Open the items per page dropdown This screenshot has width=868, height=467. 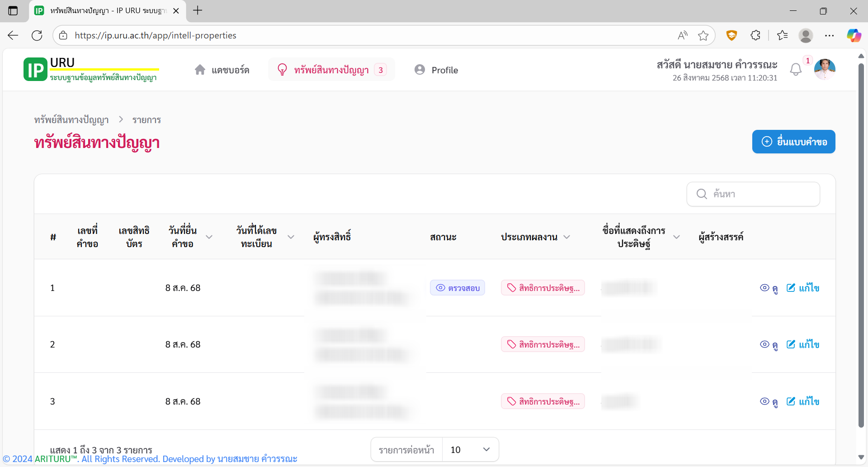470,449
